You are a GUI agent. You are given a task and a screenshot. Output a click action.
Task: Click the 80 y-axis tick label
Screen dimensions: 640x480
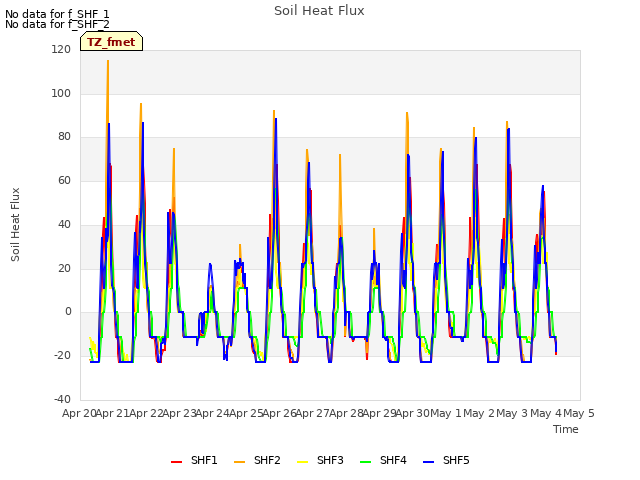[64, 137]
